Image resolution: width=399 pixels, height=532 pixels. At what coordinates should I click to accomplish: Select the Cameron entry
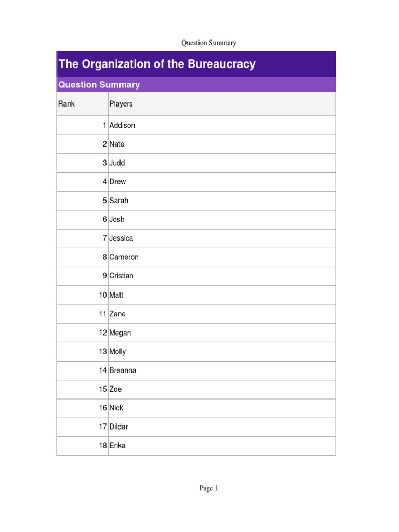click(124, 257)
